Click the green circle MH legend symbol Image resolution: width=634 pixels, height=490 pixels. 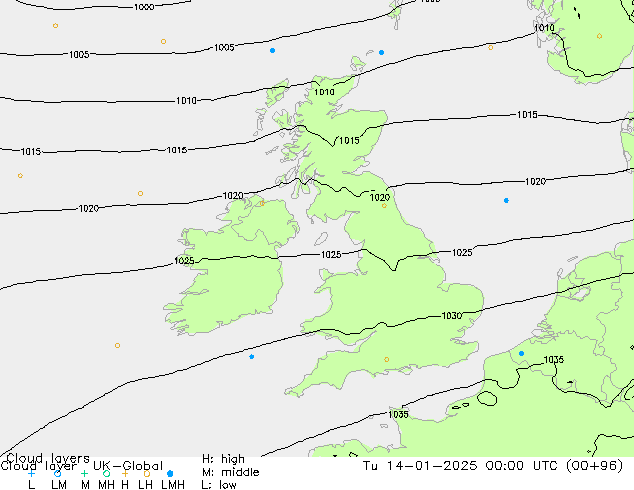pos(106,473)
